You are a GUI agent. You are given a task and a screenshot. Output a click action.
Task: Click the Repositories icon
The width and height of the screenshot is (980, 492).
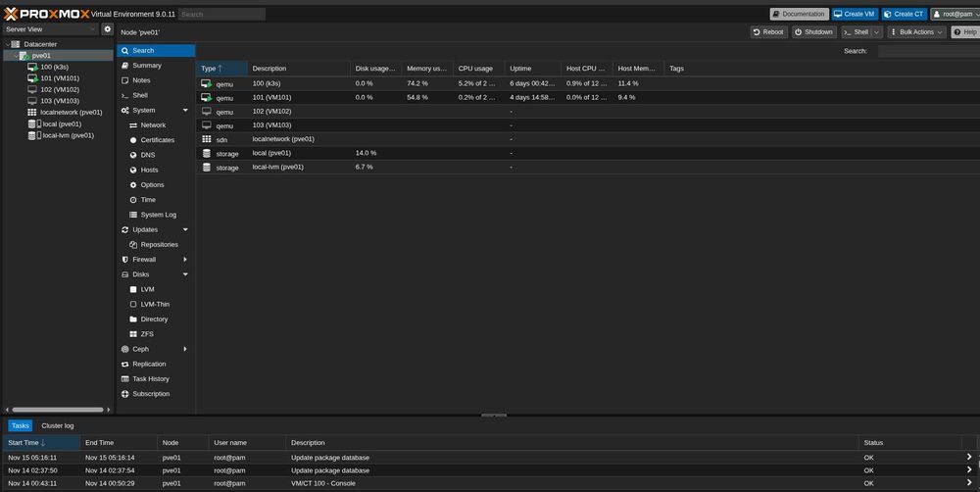[133, 245]
